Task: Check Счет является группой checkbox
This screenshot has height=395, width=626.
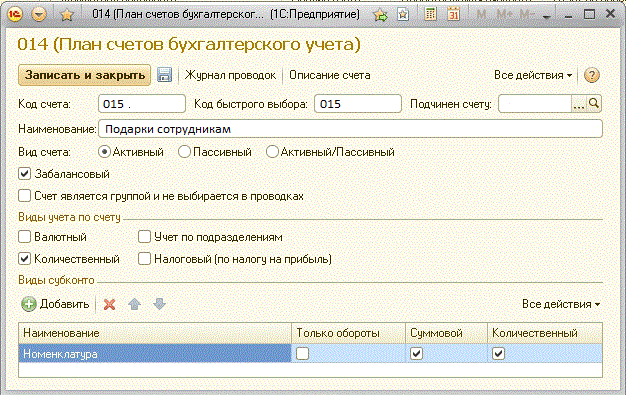Action: click(24, 196)
